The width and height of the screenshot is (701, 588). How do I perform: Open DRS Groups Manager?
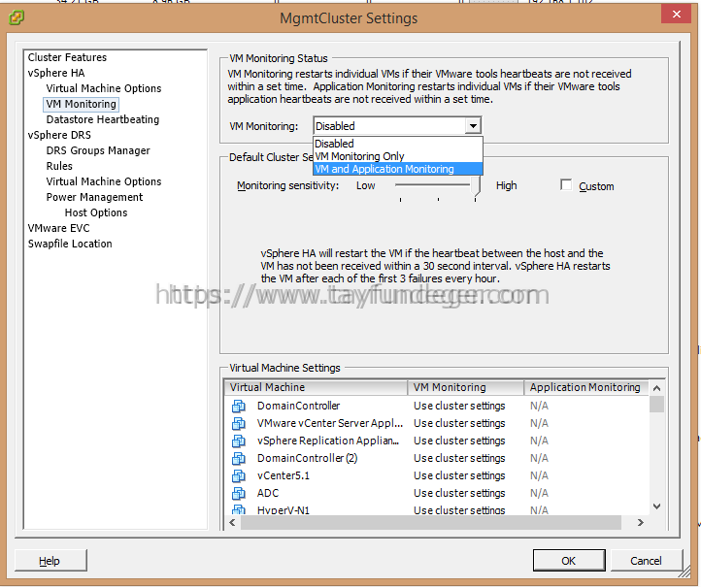tap(98, 150)
